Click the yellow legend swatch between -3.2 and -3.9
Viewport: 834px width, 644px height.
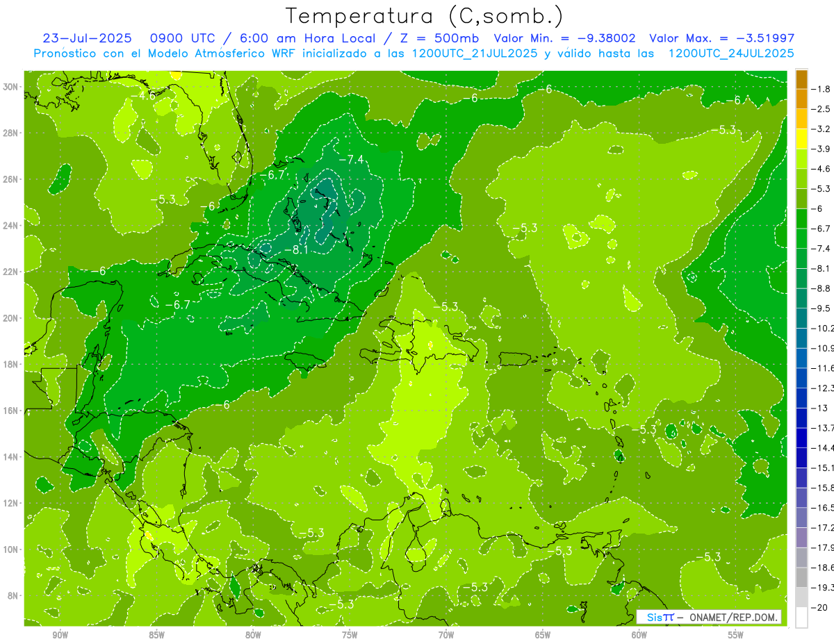pos(801,139)
